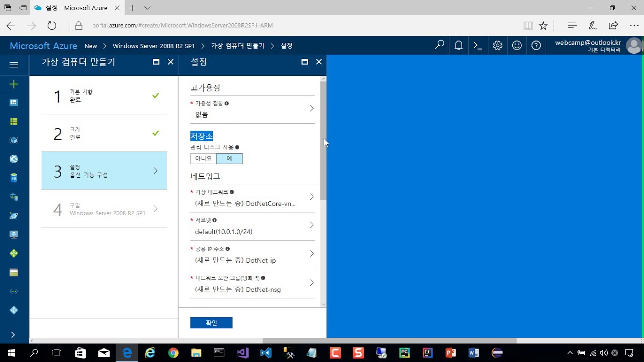Open Windows Start menu
Image resolution: width=644 pixels, height=362 pixels.
pyautogui.click(x=11, y=353)
